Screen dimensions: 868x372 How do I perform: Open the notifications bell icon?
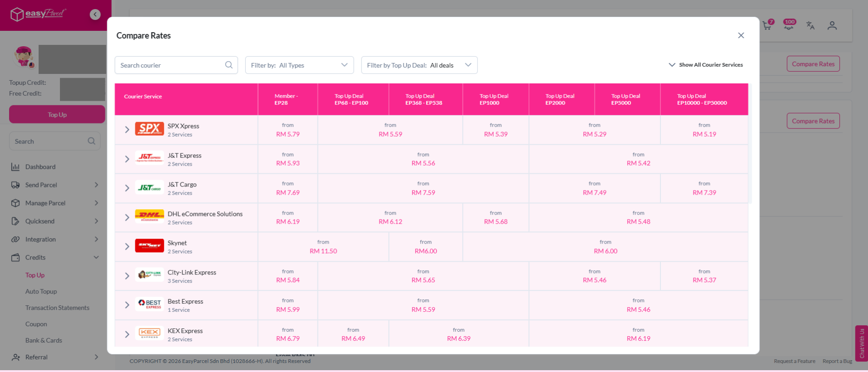tap(789, 25)
